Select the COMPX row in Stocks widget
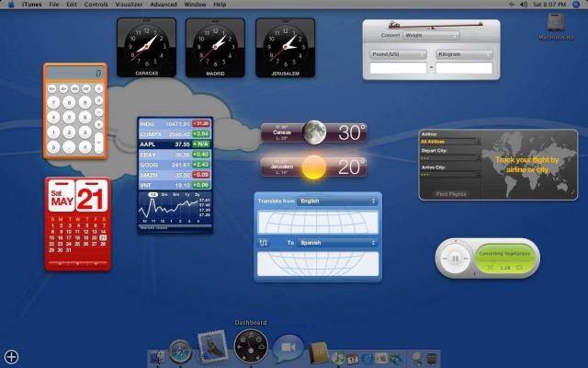Image resolution: width=588 pixels, height=368 pixels. coord(175,134)
